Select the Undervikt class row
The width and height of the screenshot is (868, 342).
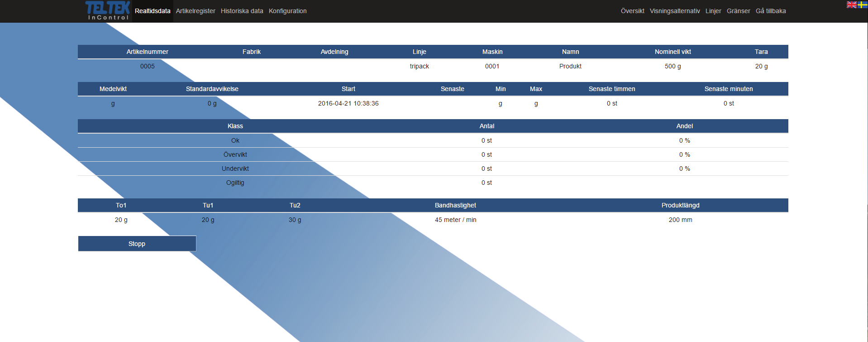(x=433, y=169)
